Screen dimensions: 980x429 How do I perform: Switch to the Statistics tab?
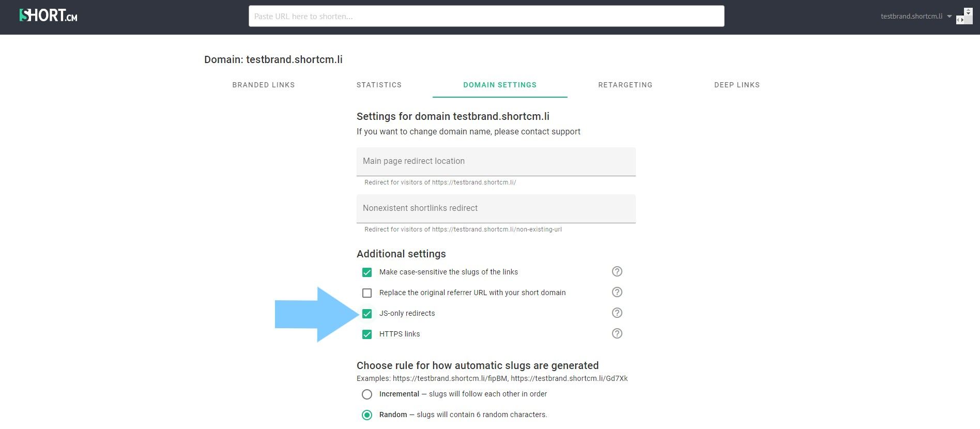pyautogui.click(x=379, y=85)
